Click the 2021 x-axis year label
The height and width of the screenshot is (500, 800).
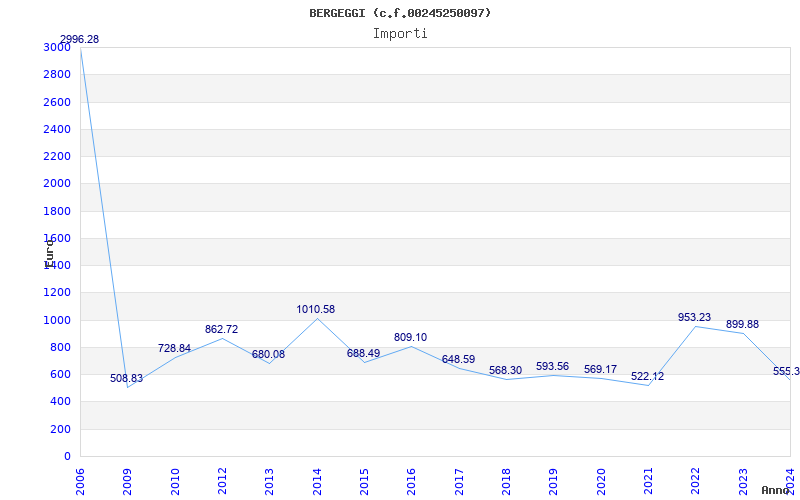648,481
